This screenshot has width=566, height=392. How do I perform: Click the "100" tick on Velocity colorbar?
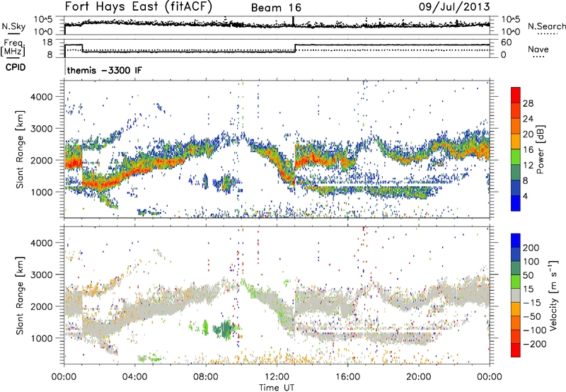pyautogui.click(x=531, y=261)
